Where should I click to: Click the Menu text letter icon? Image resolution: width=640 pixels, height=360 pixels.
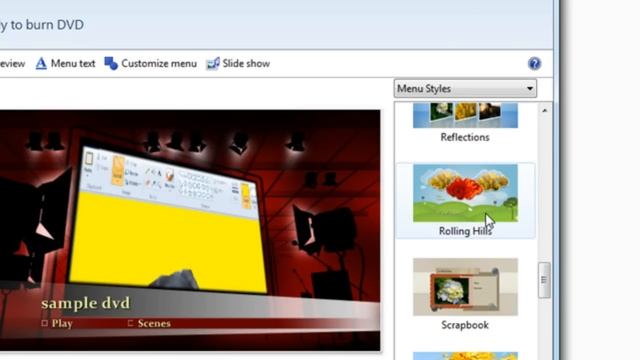tap(41, 64)
